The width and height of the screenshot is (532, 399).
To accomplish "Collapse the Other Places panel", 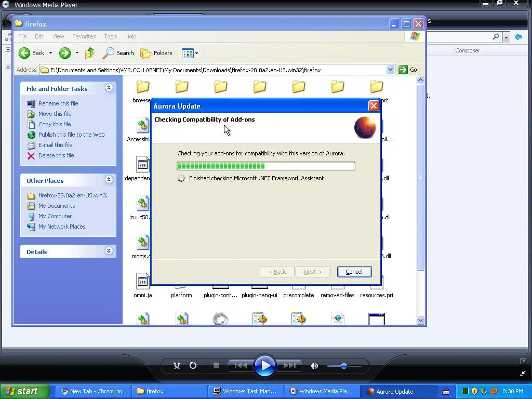I will point(109,180).
